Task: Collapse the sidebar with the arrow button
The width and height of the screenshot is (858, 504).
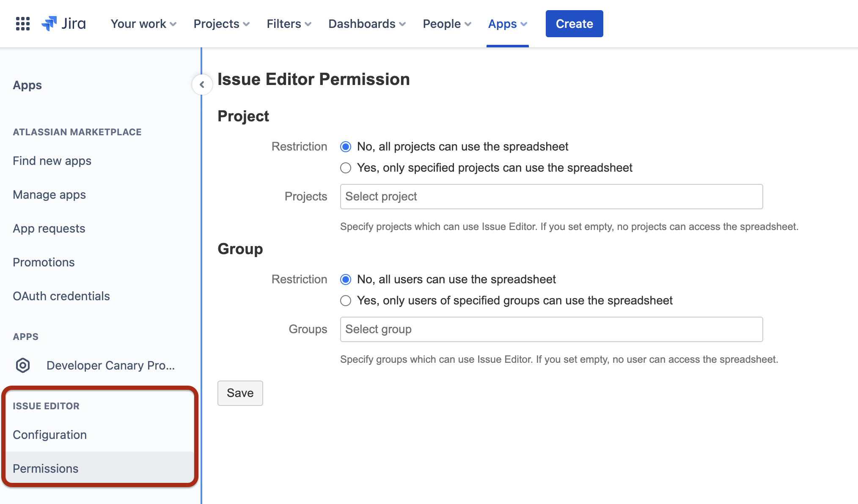Action: [x=202, y=85]
